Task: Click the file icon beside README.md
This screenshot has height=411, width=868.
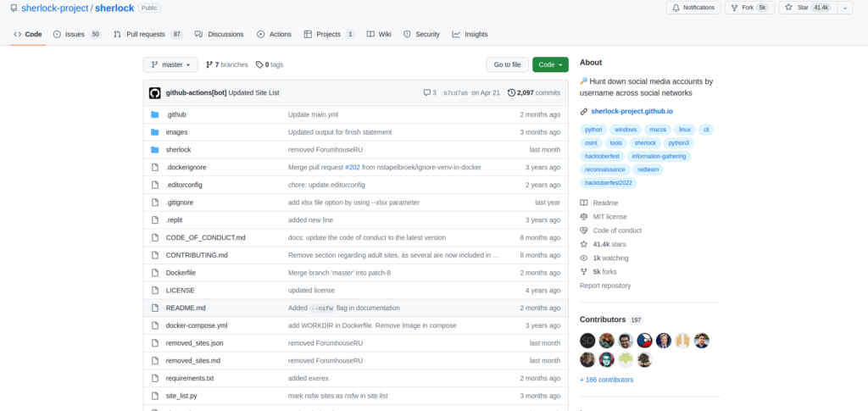Action: pyautogui.click(x=155, y=308)
